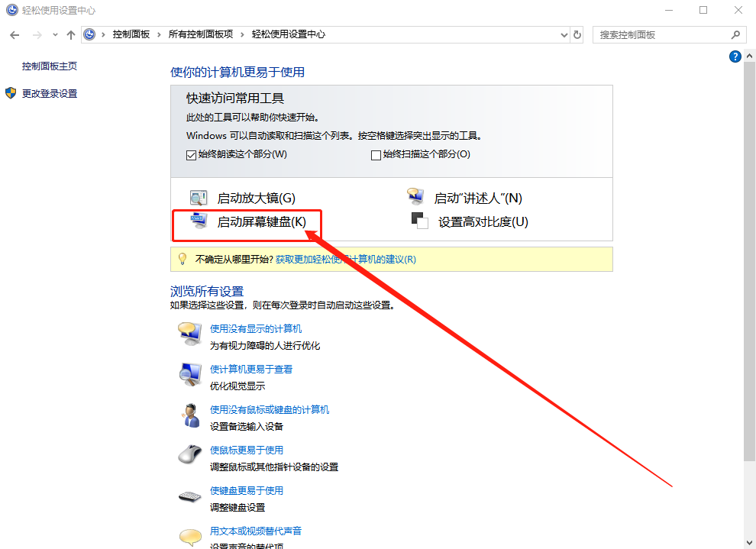Expand the recent locations dropdown near navigation arrows
756x549 pixels.
pos(55,35)
